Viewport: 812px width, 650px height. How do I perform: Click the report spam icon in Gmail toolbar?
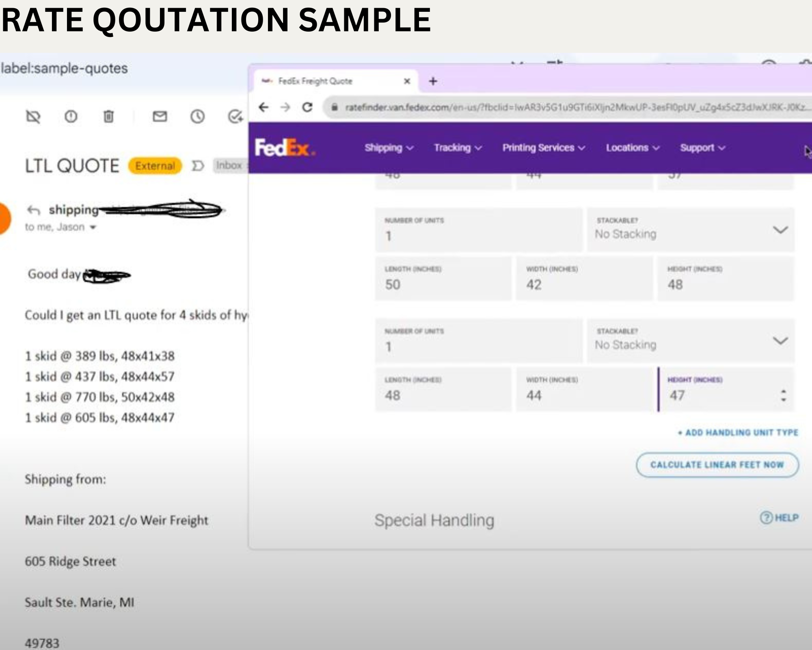pos(71,117)
